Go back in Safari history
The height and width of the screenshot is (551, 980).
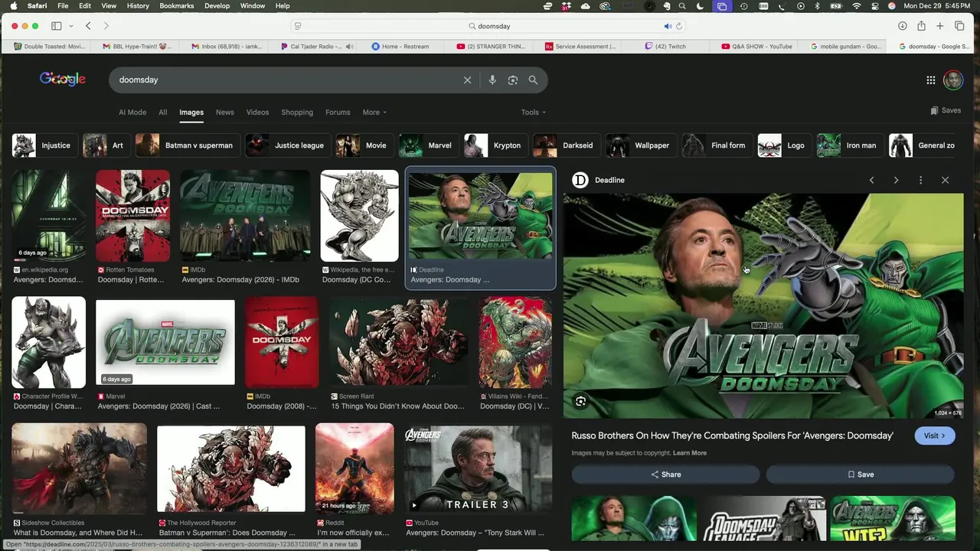click(x=88, y=26)
